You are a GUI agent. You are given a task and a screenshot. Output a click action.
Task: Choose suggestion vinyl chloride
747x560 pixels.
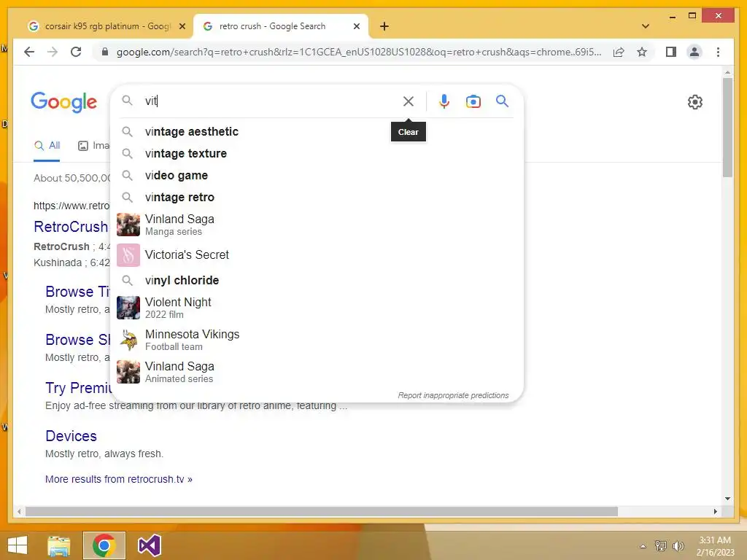click(317, 280)
